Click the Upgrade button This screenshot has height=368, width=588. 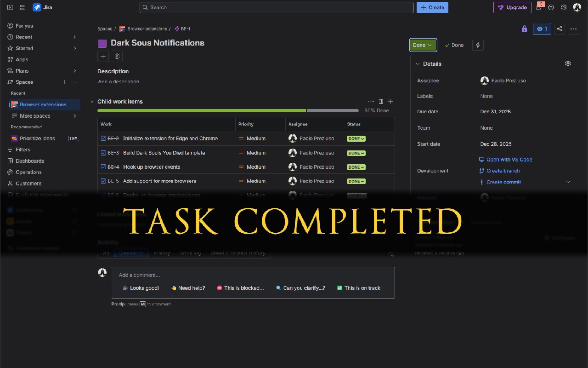pos(512,7)
